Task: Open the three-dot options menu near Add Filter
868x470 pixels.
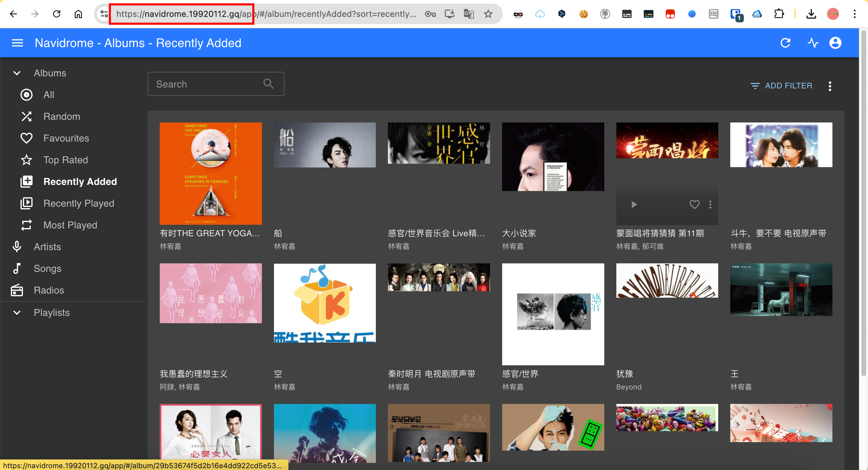Action: click(830, 86)
